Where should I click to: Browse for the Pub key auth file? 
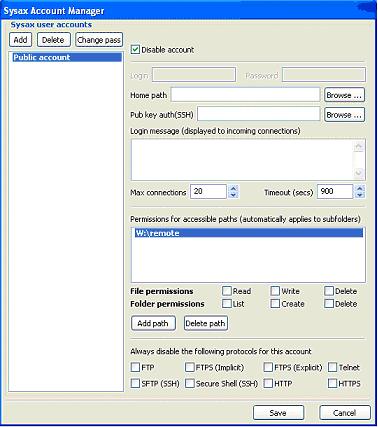pos(344,115)
